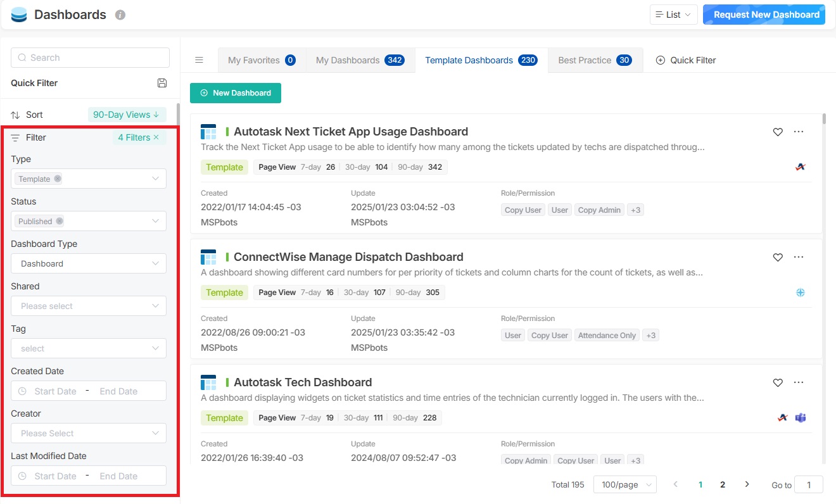
Task: Remove the Published tag from Status filter
Action: 60,221
